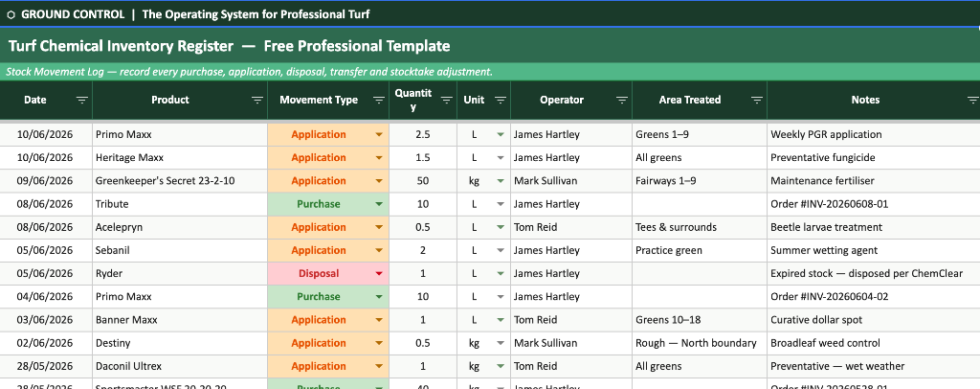Expand the Purchase dropdown for Tribute
This screenshot has width=980, height=389.
click(x=379, y=204)
